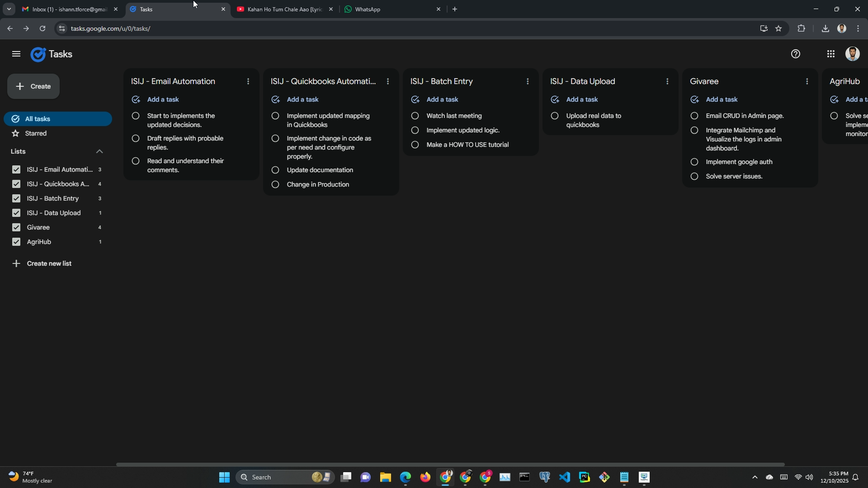Show hidden system tray icons chevron
Viewport: 868px width, 488px height.
754,477
